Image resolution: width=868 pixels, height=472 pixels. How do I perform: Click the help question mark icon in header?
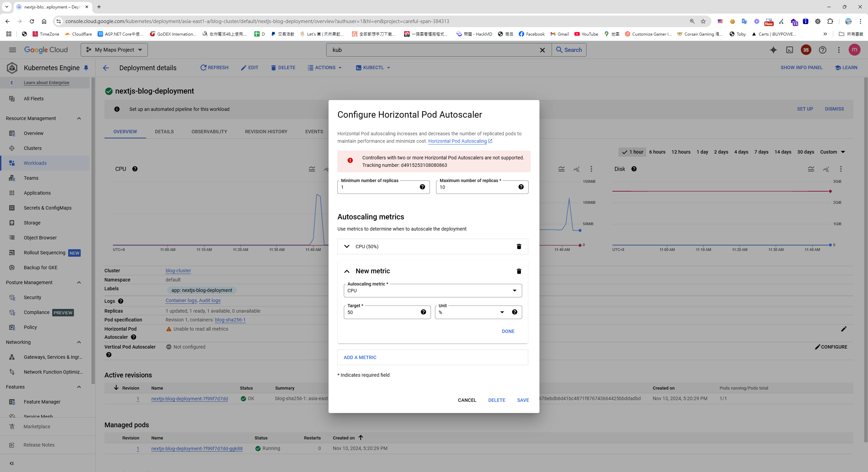click(x=823, y=50)
